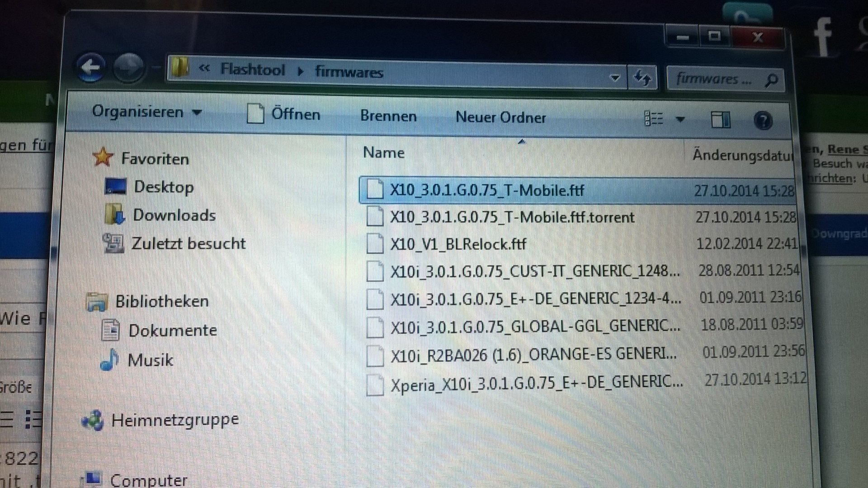Click date 18.08.2011 03:59
This screenshot has width=868, height=488.
coord(752,324)
